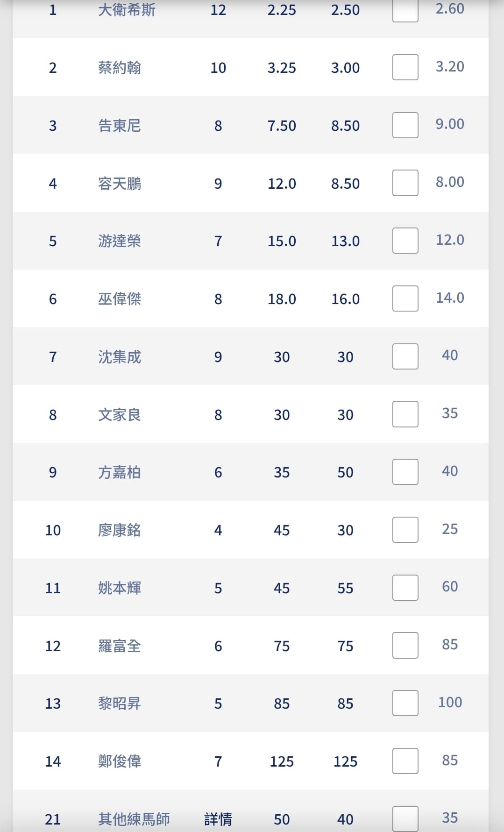Select the 鄭俊偉 checkbox
504x832 pixels.
(x=405, y=761)
